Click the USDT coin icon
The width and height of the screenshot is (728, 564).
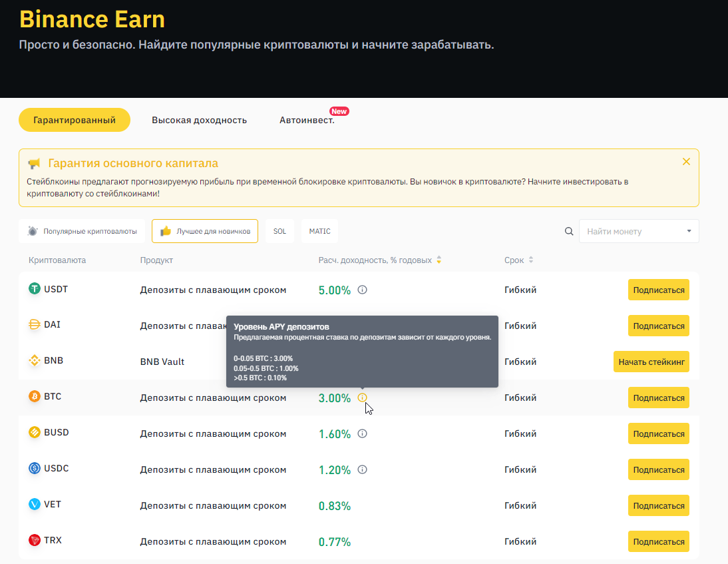[35, 289]
